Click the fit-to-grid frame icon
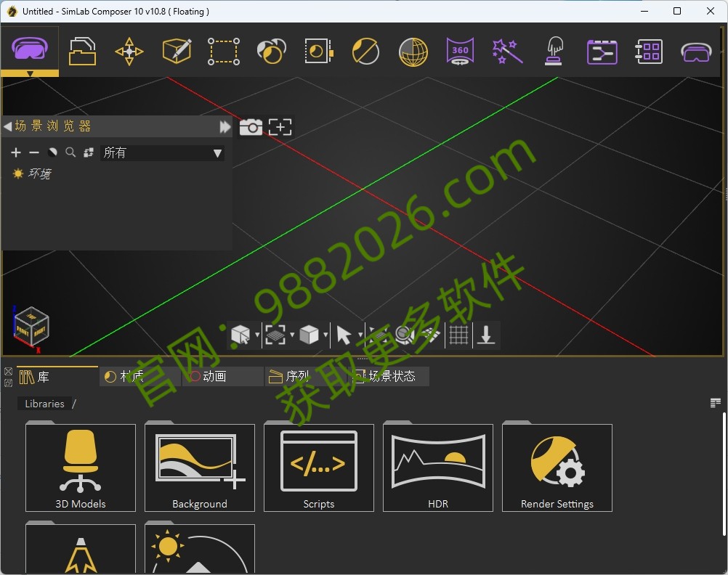The width and height of the screenshot is (728, 575). coord(275,335)
